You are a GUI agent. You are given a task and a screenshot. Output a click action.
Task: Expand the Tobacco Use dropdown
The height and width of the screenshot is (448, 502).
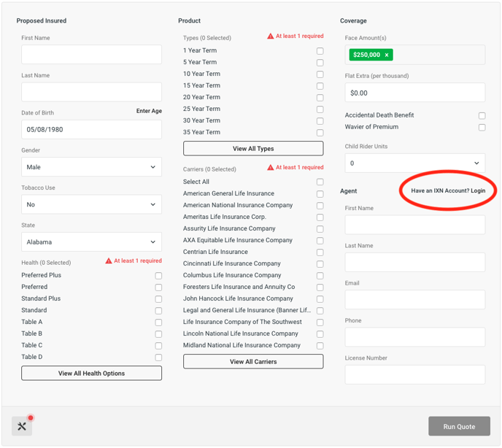click(91, 204)
